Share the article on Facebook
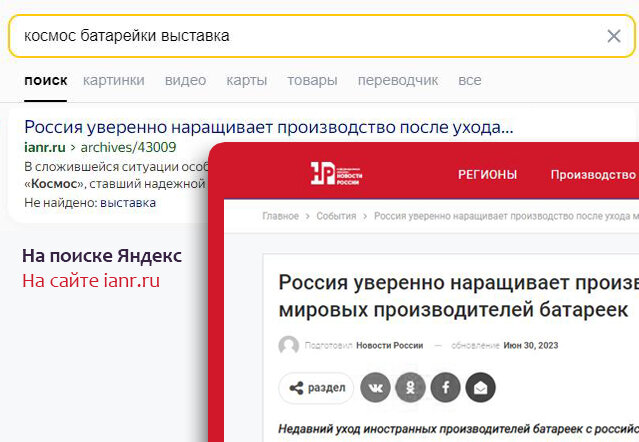 445,388
